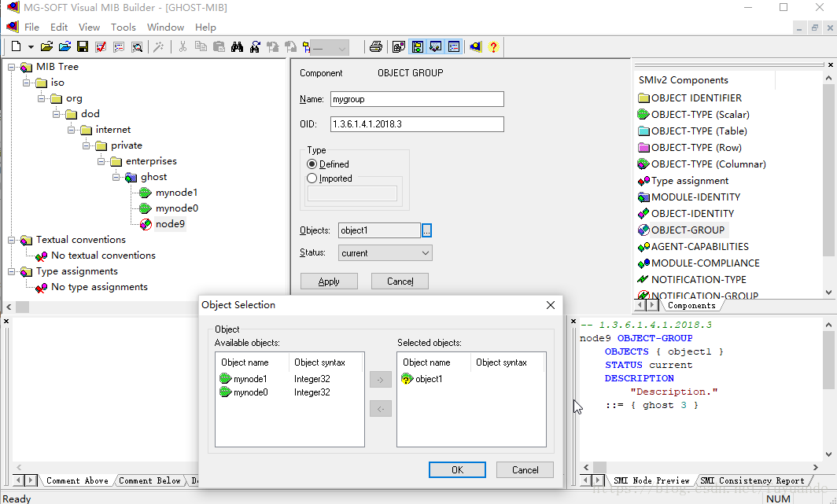Collapse the MIB Tree root node
The image size is (837, 504).
click(x=11, y=67)
